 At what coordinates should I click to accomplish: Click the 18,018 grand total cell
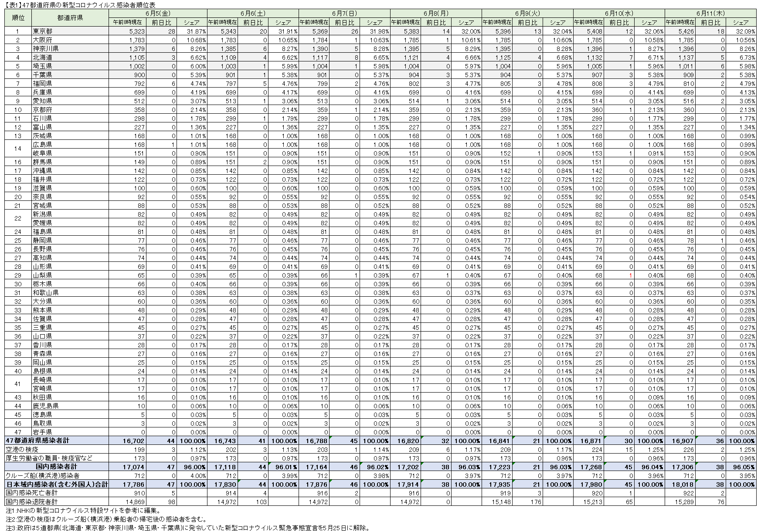[x=680, y=484]
